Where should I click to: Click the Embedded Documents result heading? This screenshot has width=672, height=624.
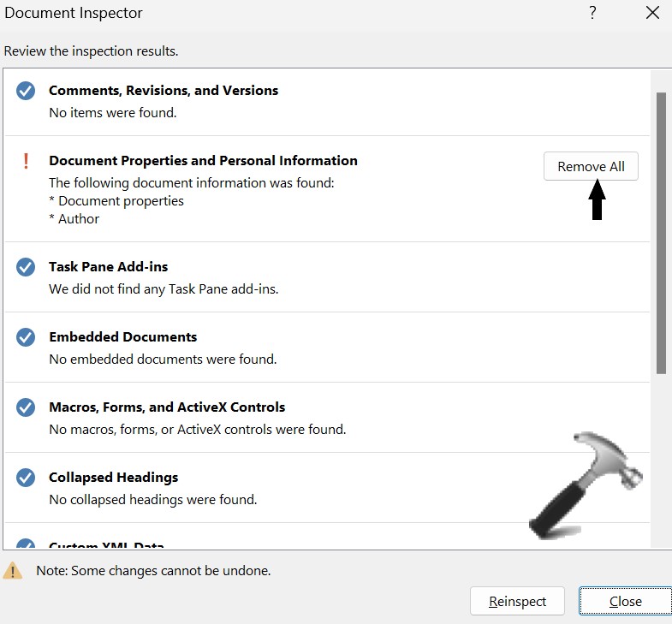coord(123,337)
